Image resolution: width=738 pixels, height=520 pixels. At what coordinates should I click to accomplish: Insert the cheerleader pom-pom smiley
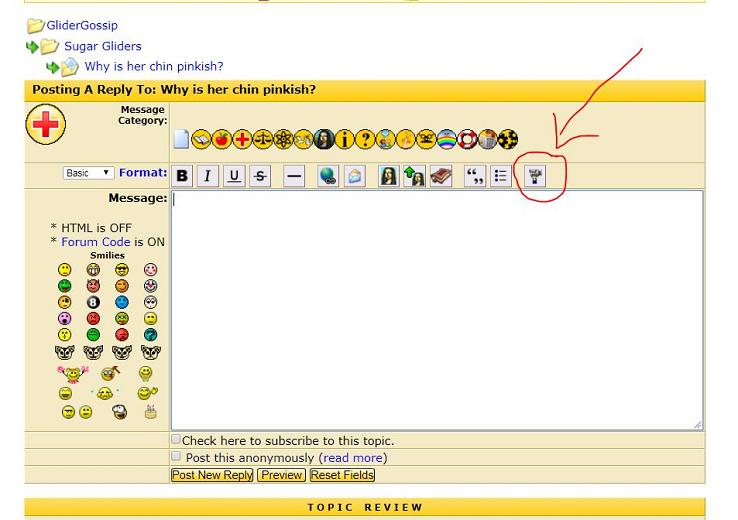coord(73,375)
